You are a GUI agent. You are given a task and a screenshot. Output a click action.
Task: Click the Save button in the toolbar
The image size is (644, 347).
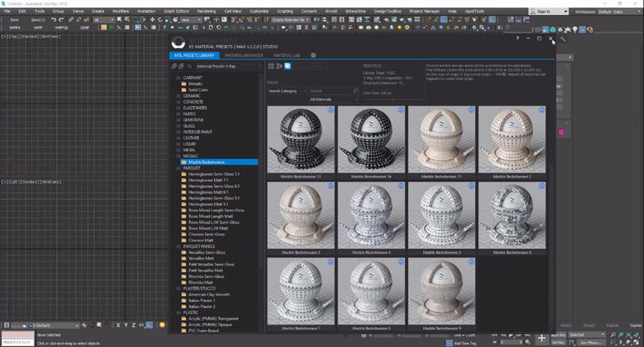pyautogui.click(x=14, y=19)
